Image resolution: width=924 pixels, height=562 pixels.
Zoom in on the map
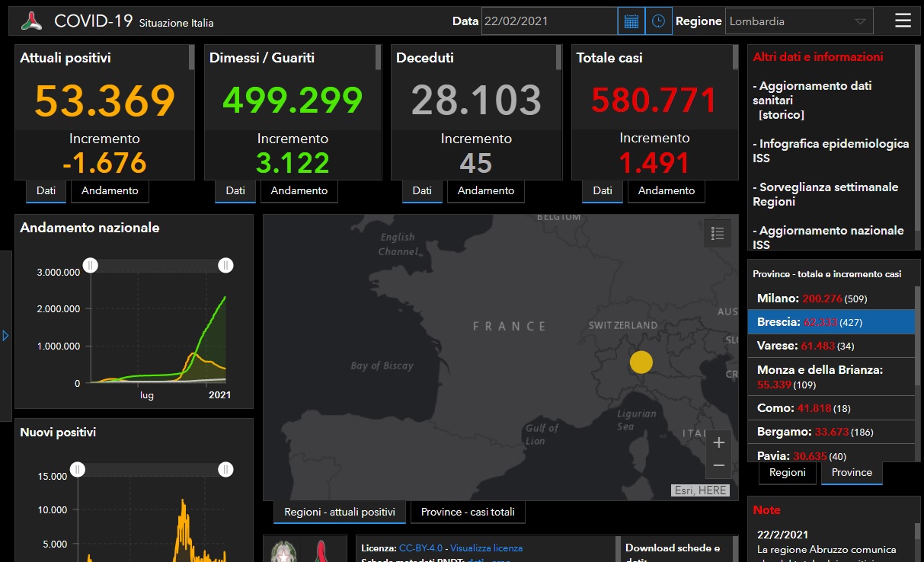(718, 442)
